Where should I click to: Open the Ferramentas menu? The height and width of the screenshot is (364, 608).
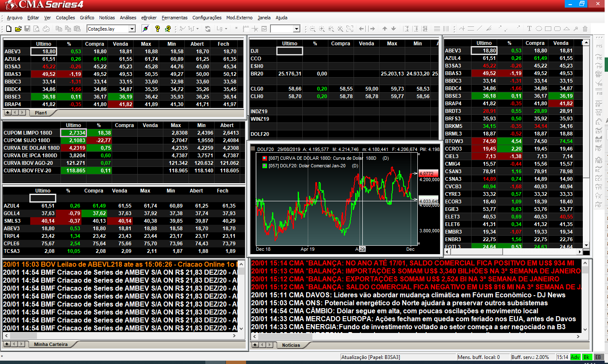pyautogui.click(x=175, y=18)
